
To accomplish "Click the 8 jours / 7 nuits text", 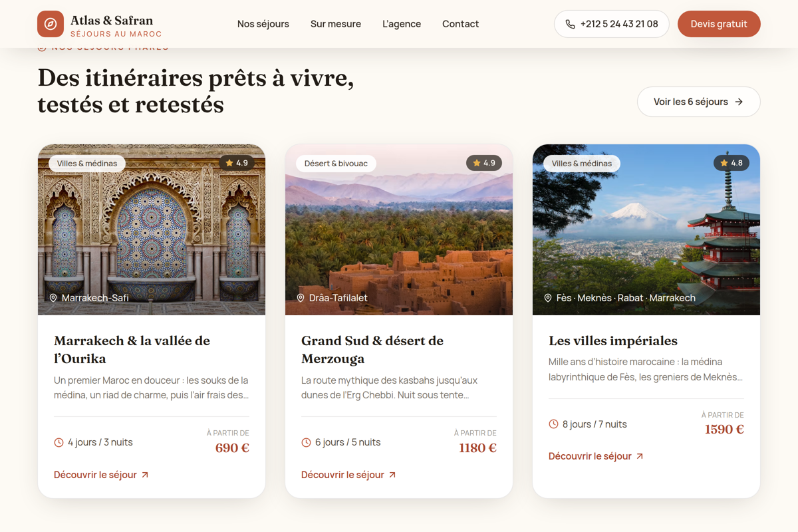I will pos(595,424).
